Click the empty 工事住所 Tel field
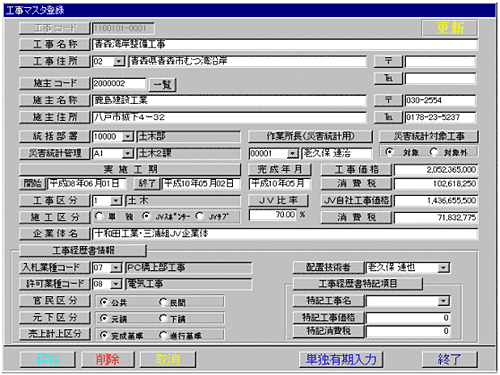The width and height of the screenshot is (500, 375). [441, 79]
